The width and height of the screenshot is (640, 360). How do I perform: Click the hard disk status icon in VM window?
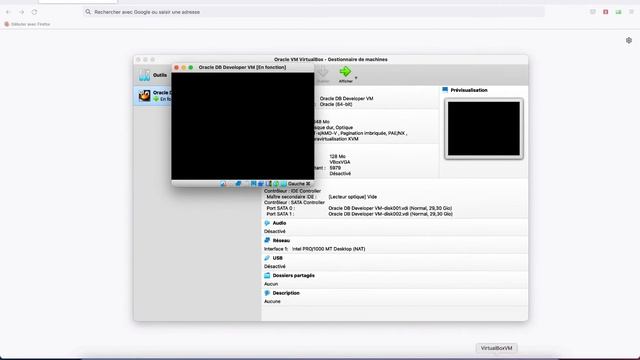(x=223, y=184)
